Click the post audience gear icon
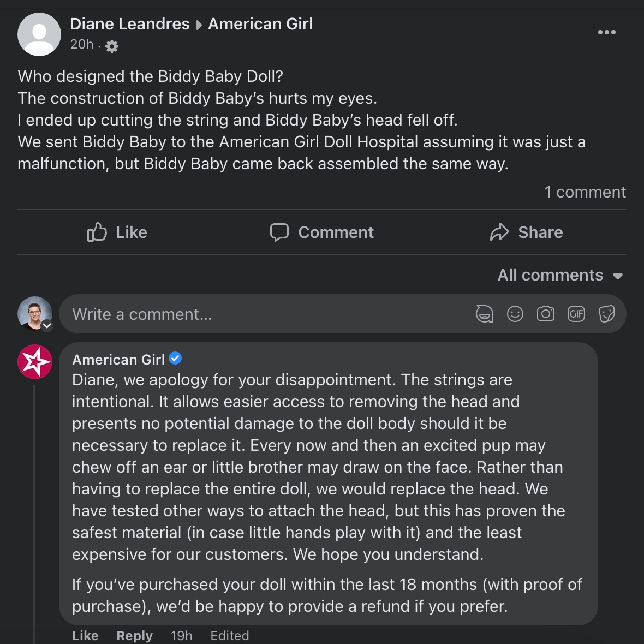Screen dimensions: 644x644 pyautogui.click(x=112, y=46)
